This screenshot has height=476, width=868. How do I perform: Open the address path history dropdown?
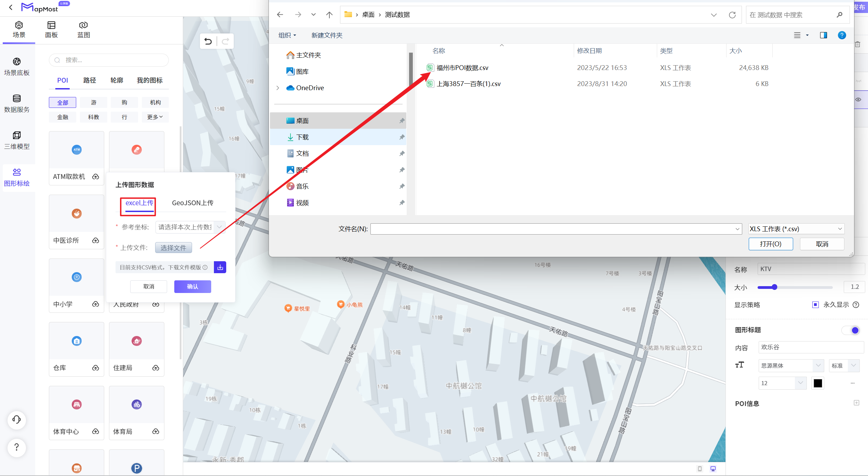[714, 15]
